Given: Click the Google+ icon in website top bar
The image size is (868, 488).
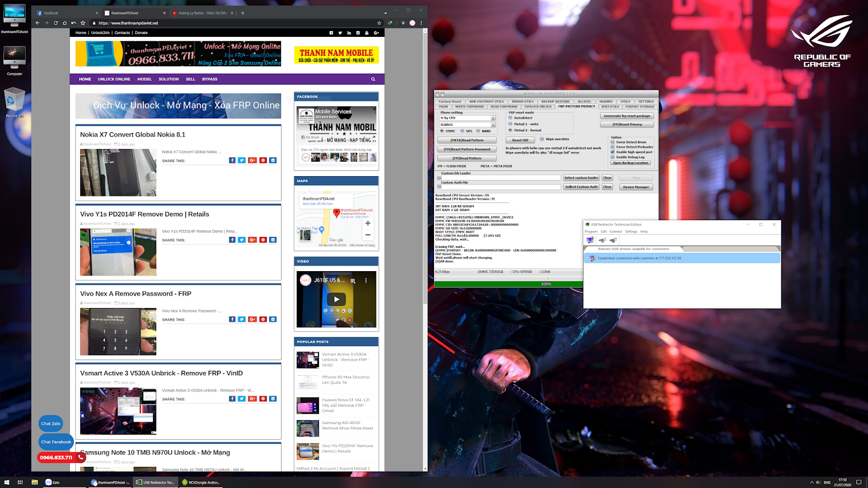Looking at the screenshot, I should 376,33.
